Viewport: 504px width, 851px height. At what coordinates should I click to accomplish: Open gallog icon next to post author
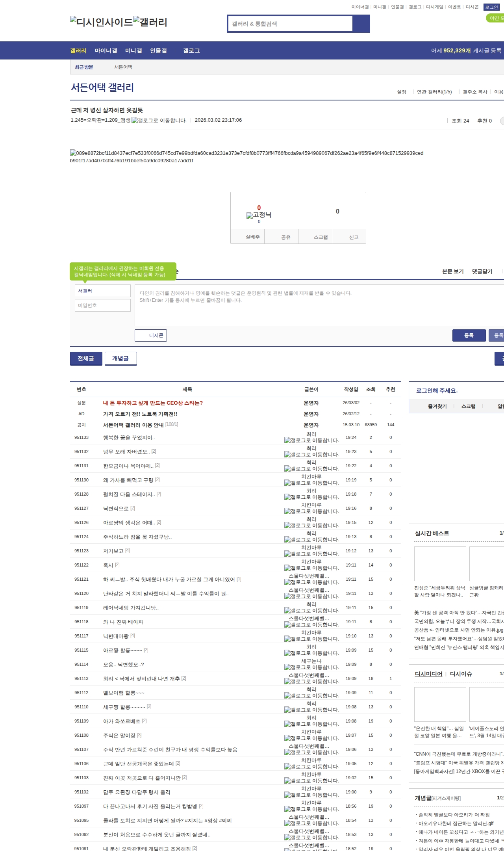pos(135,121)
